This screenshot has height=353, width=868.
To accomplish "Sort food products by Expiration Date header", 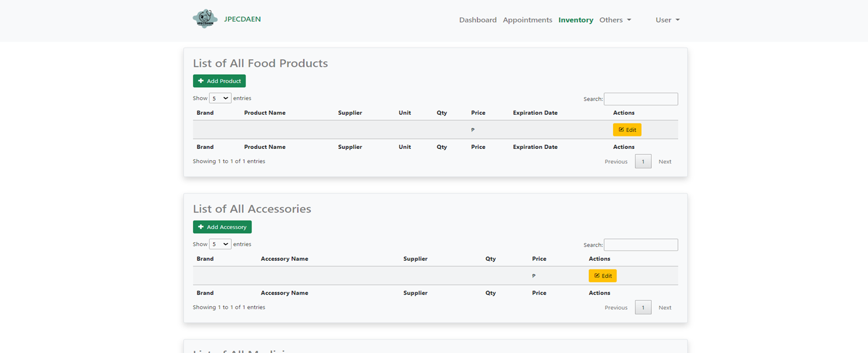I will point(535,113).
